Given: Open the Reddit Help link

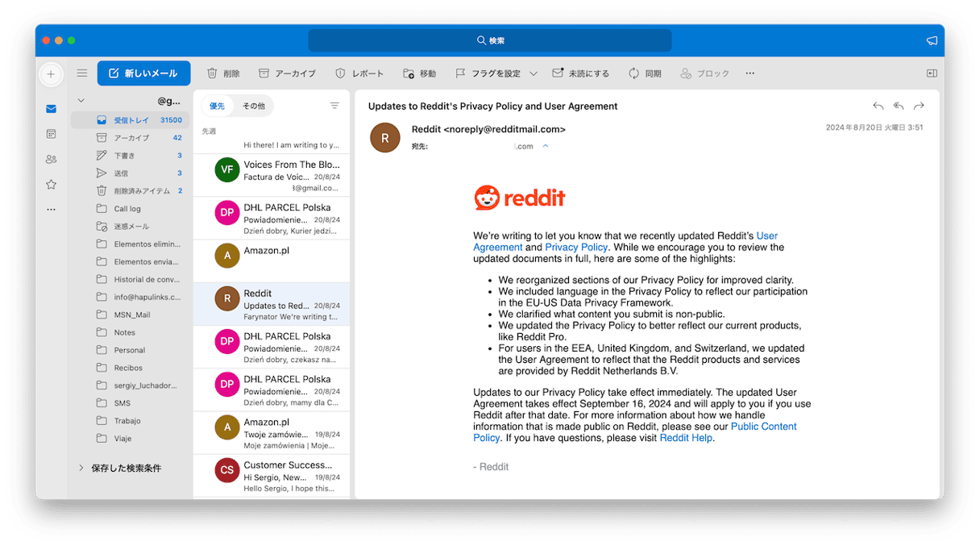Looking at the screenshot, I should coord(686,438).
